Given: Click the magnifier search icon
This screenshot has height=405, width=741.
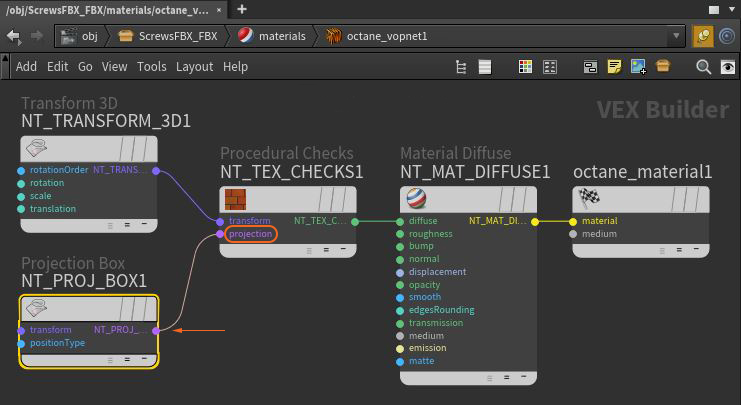Looking at the screenshot, I should (703, 67).
